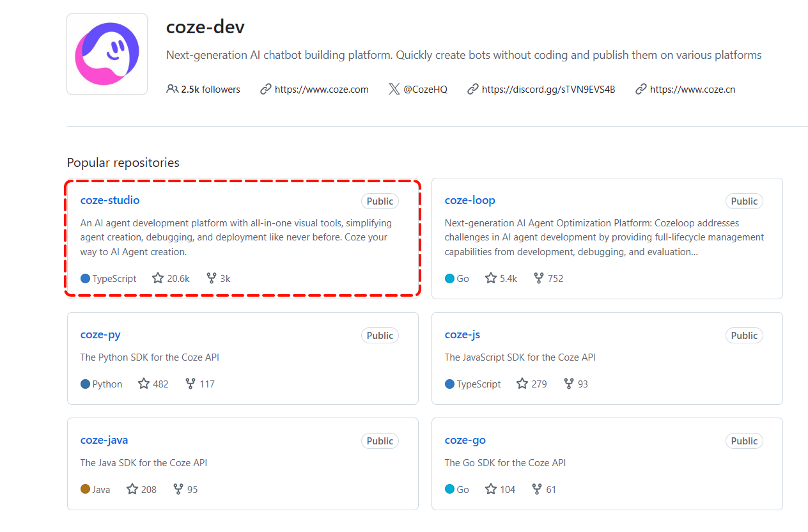Click the 93 fork count

[x=582, y=384]
